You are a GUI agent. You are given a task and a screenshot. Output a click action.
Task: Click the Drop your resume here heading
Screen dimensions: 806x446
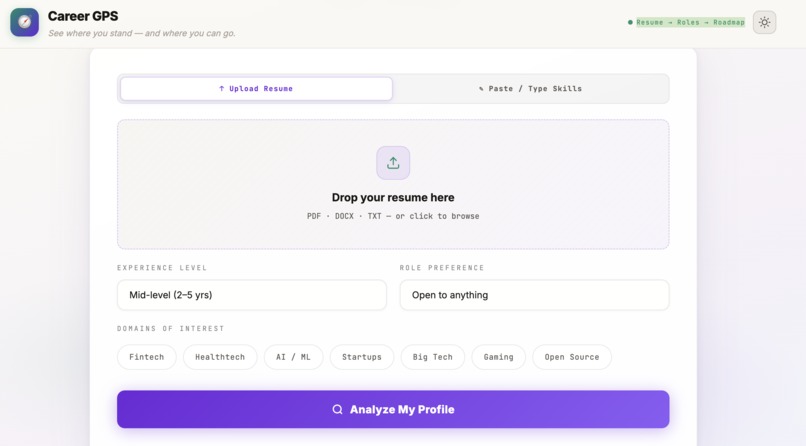coord(393,197)
